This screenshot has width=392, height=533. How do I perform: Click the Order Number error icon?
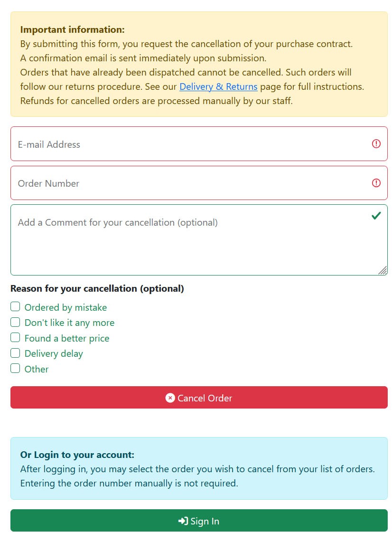(376, 183)
